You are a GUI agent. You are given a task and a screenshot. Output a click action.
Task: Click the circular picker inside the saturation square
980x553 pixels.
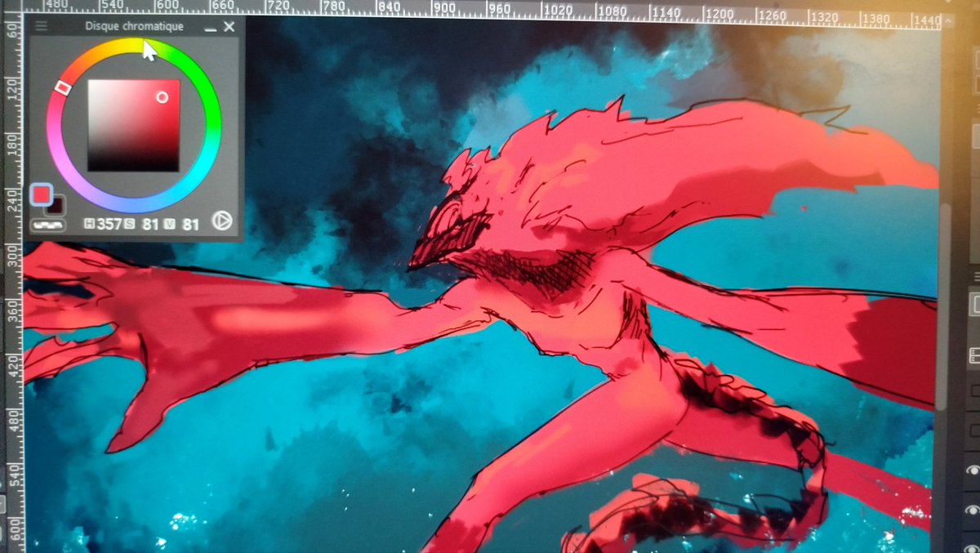click(x=162, y=97)
